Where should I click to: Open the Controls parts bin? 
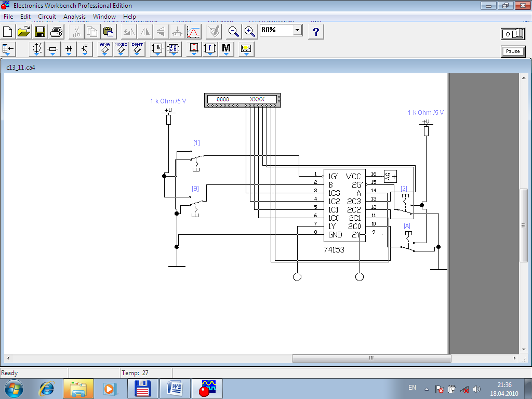click(210, 49)
